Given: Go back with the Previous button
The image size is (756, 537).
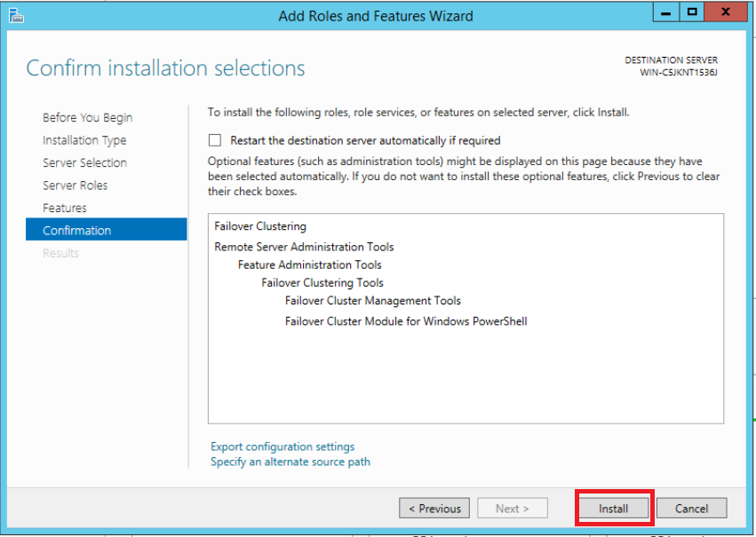Looking at the screenshot, I should pos(435,509).
